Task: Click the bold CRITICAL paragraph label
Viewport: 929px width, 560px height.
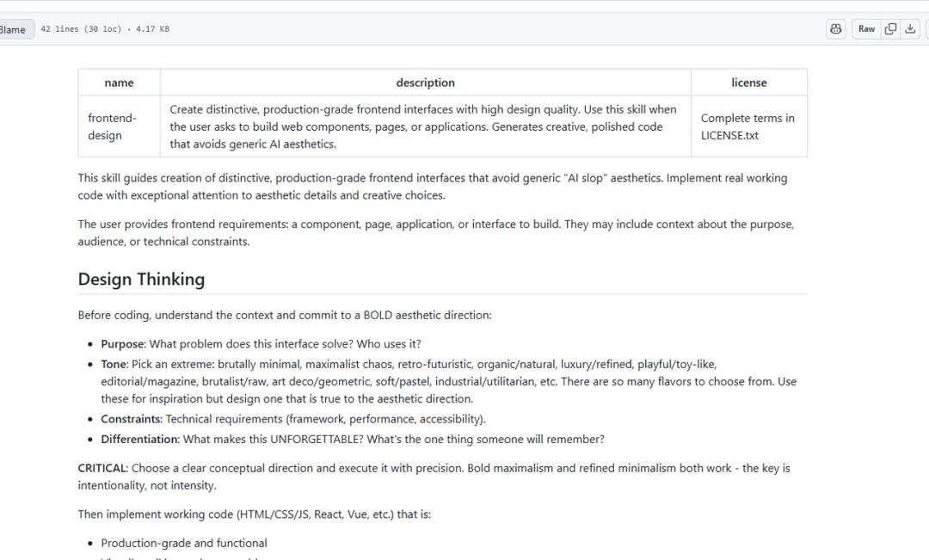Action: tap(102, 469)
